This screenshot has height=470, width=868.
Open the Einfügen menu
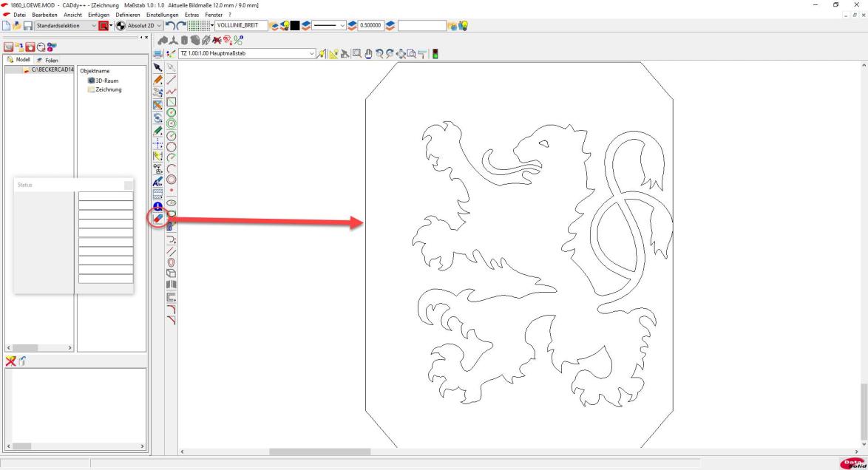(x=98, y=15)
